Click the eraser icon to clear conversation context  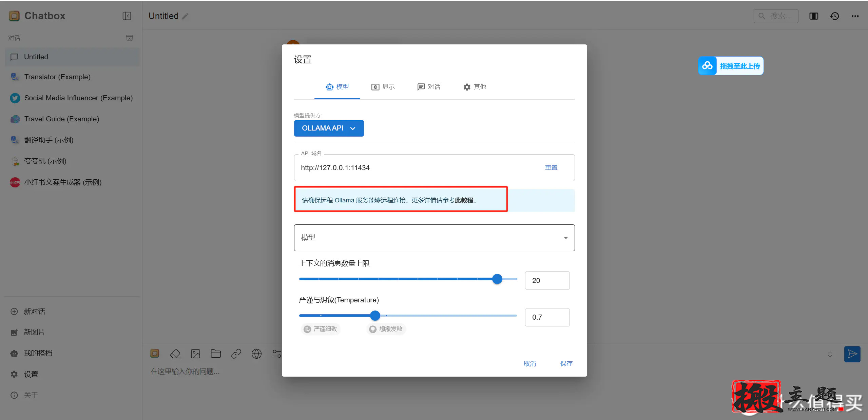175,354
